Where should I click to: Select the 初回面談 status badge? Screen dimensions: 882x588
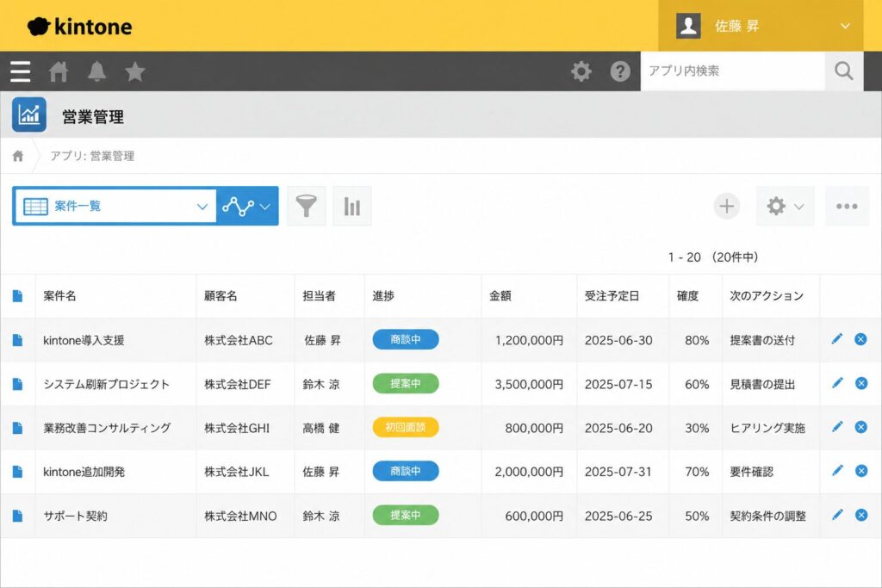406,427
